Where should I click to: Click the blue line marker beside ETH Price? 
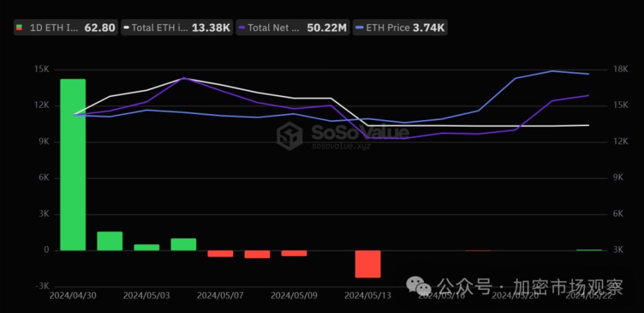[x=359, y=28]
